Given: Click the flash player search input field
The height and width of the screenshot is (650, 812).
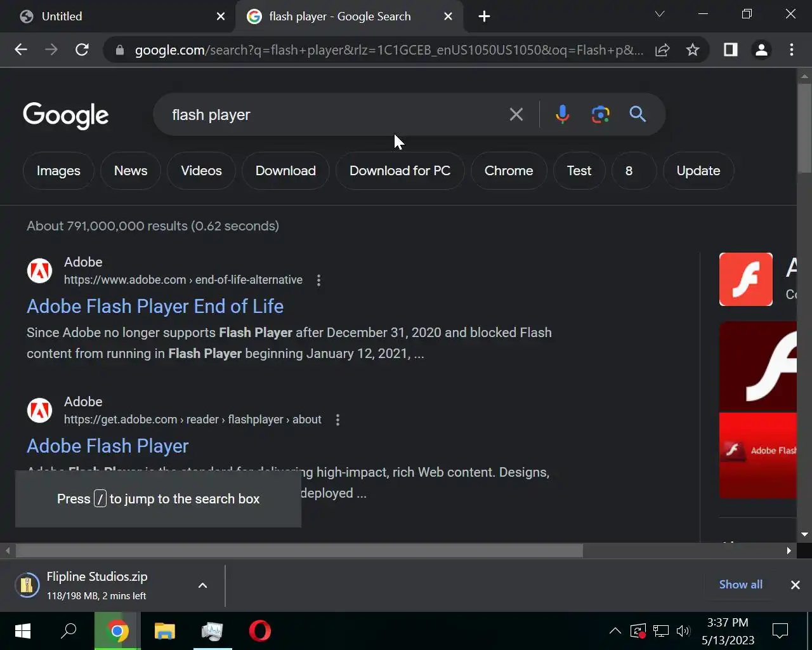Looking at the screenshot, I should coord(330,115).
